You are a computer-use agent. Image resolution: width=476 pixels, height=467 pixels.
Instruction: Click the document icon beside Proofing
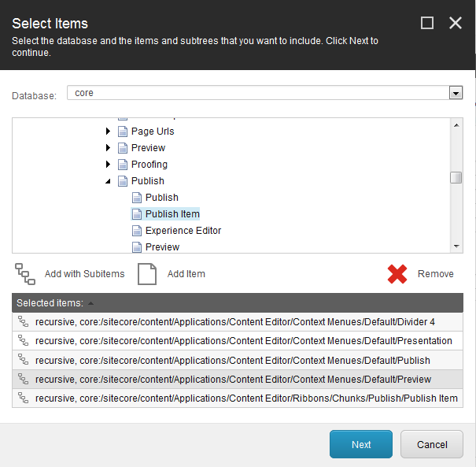point(123,165)
